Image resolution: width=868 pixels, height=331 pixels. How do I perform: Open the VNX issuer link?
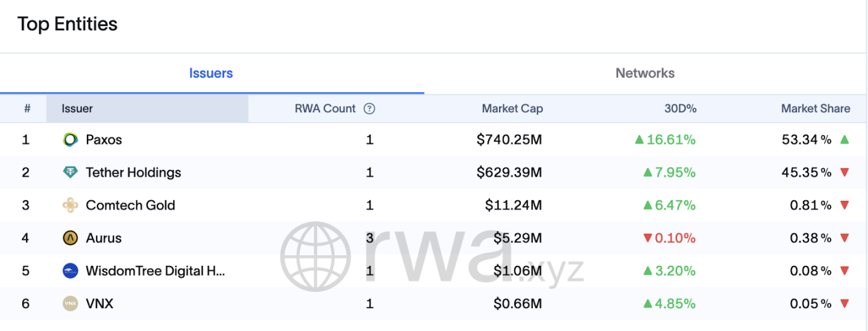pos(99,303)
